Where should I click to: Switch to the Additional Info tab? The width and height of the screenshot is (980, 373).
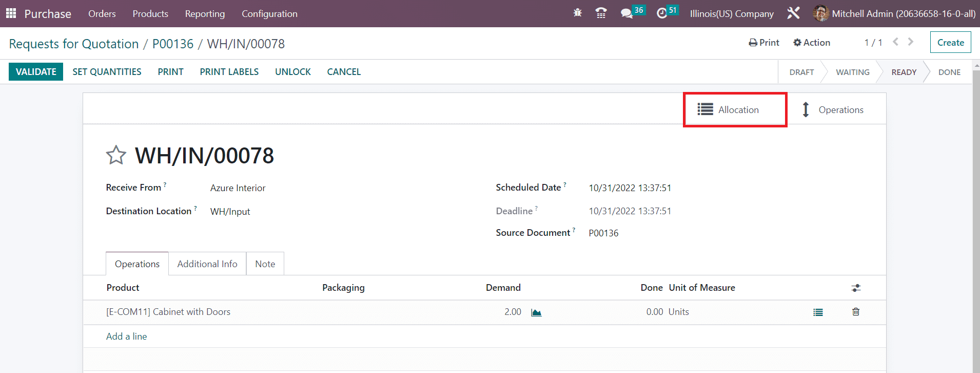coord(207,264)
